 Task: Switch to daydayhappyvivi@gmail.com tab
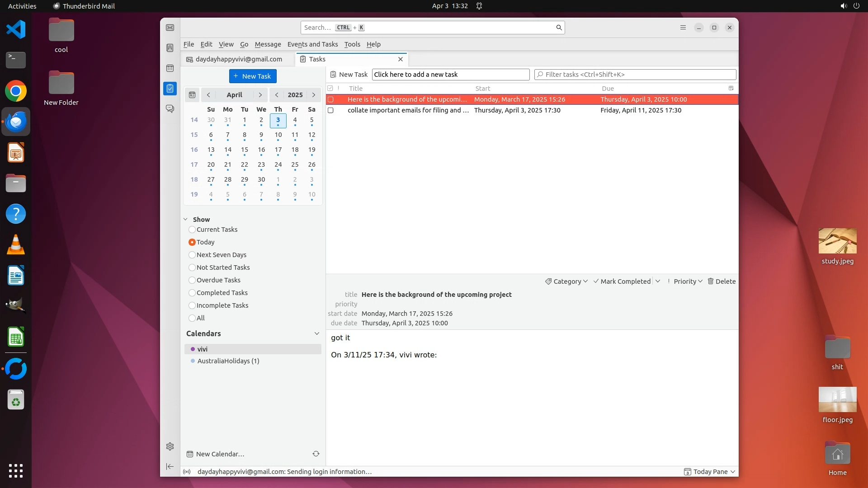tap(238, 59)
